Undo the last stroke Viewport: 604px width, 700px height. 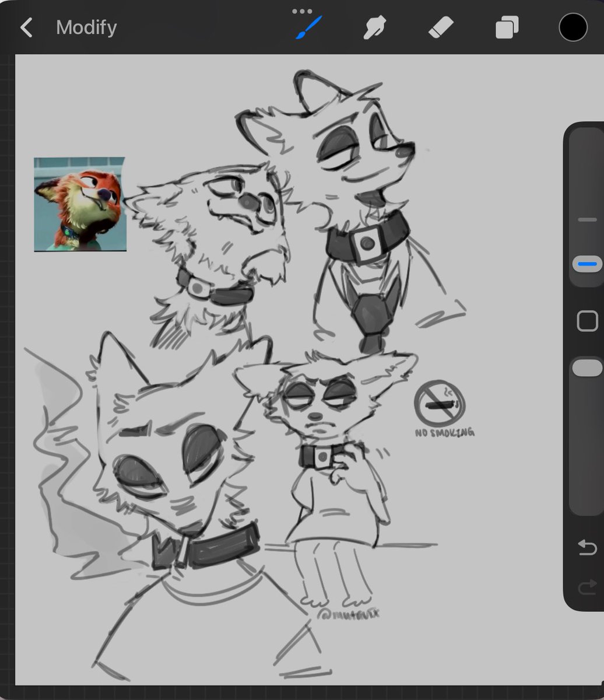tap(587, 547)
